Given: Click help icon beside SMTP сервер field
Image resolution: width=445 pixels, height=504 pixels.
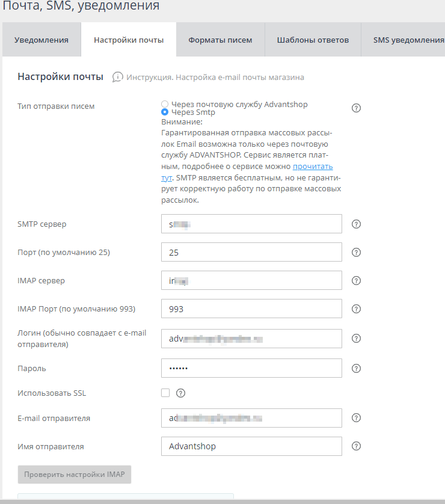Looking at the screenshot, I should [356, 224].
